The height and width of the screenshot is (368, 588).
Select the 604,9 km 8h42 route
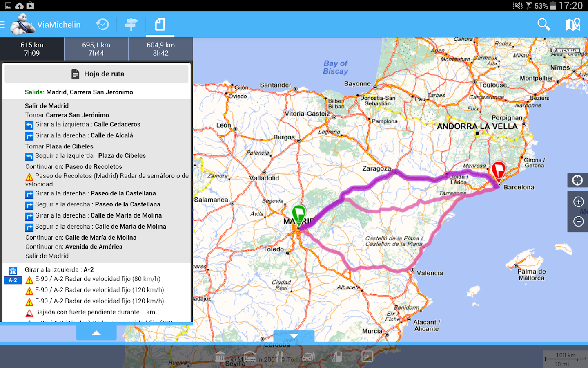pyautogui.click(x=161, y=49)
